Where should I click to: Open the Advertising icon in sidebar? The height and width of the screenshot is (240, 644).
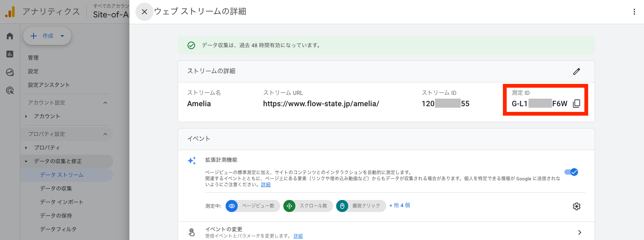pyautogui.click(x=10, y=90)
